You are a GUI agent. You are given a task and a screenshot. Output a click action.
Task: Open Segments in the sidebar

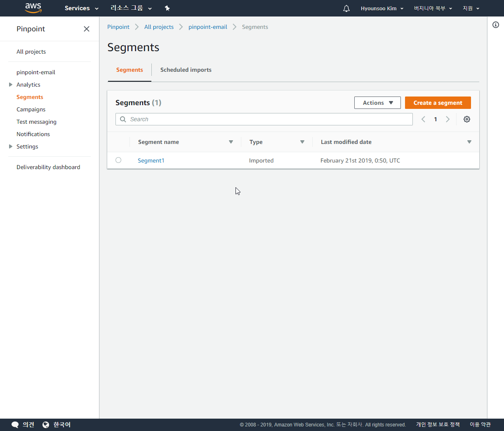[30, 97]
